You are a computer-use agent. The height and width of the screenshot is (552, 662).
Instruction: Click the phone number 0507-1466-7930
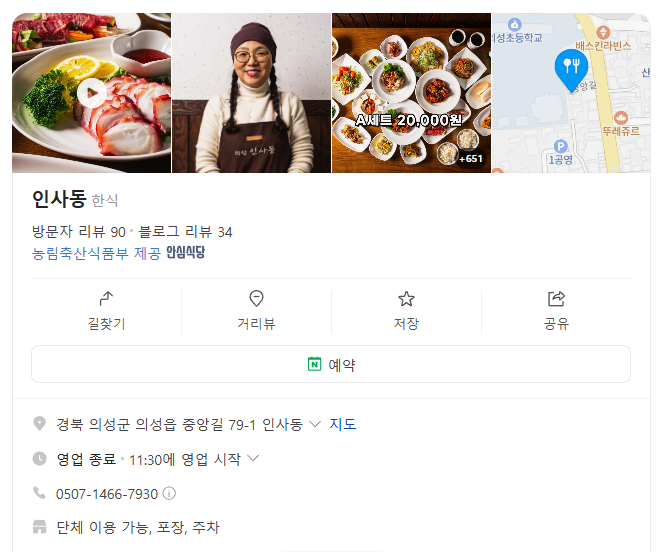tap(107, 494)
